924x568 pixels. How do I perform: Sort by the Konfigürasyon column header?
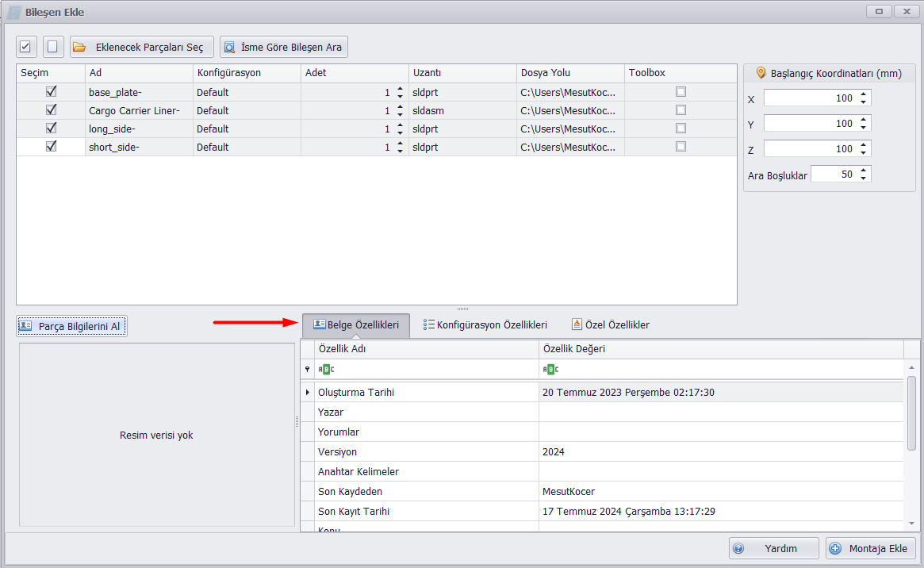[247, 73]
